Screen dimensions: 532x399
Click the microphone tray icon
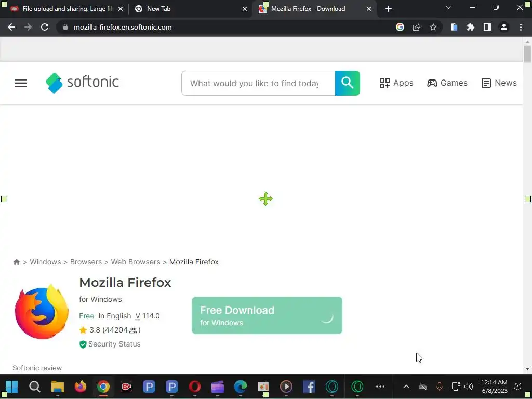point(440,387)
